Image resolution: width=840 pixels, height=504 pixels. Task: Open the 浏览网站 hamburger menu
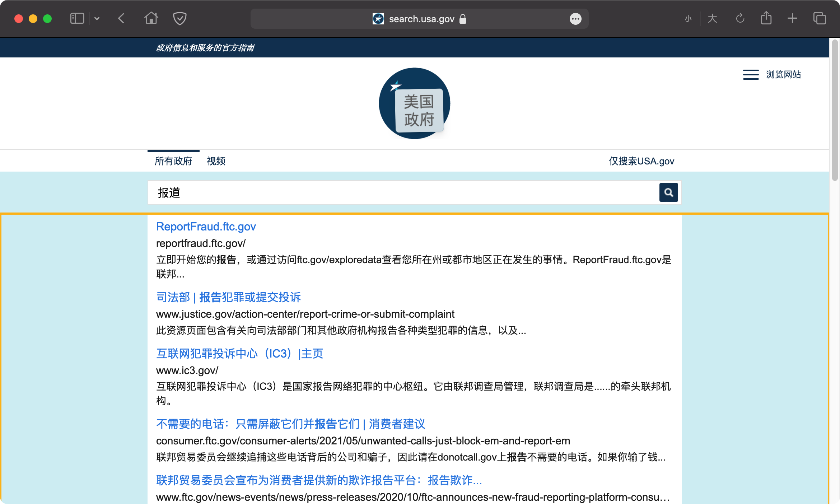coord(772,75)
